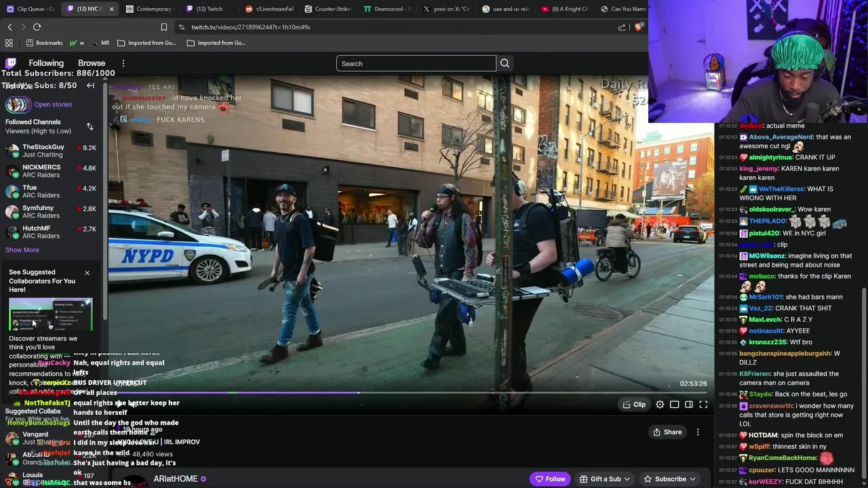Open Twitch home via the Twitch logo

pos(11,63)
